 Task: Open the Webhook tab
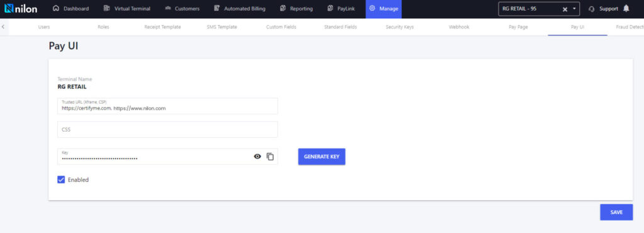(x=458, y=27)
